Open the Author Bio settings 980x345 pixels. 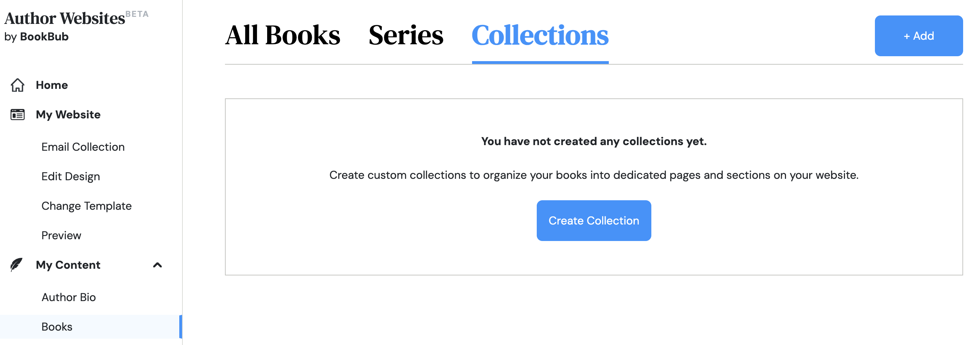pos(69,297)
